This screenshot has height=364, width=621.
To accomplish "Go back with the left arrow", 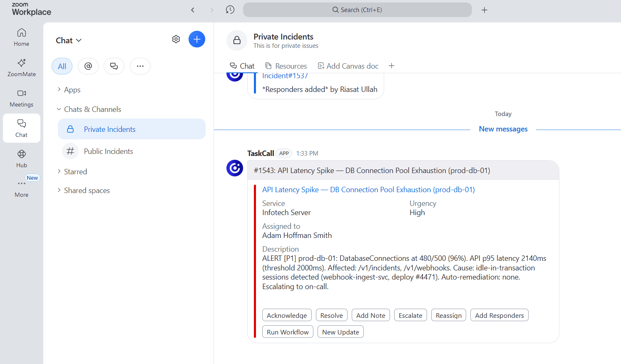I will click(193, 10).
